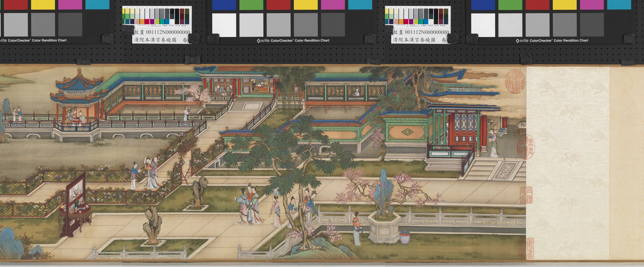Click the striped ceramic jar beside the stone planter

(x=405, y=237)
